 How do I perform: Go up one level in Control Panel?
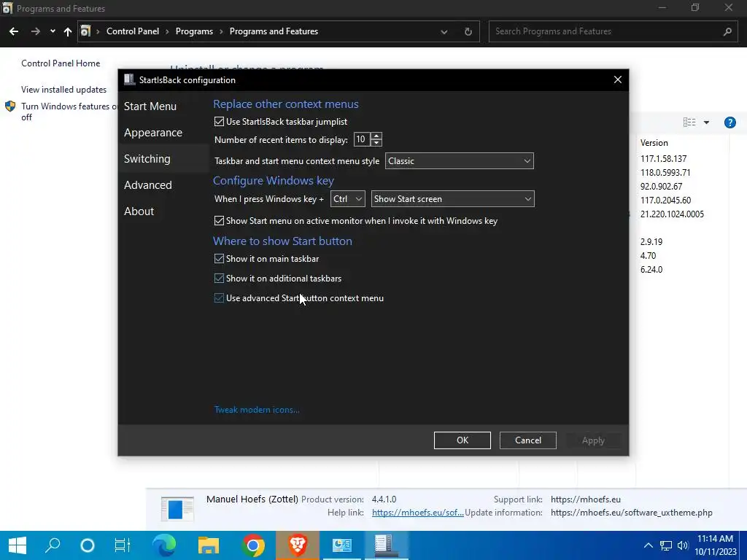68,31
